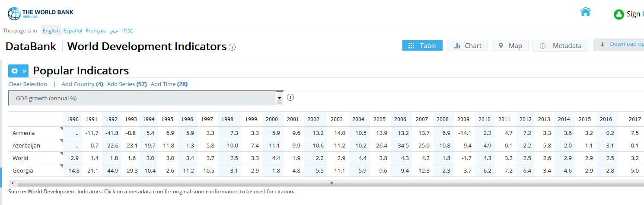644x205 pixels.
Task: Open Add Series (57) selector
Action: click(127, 84)
